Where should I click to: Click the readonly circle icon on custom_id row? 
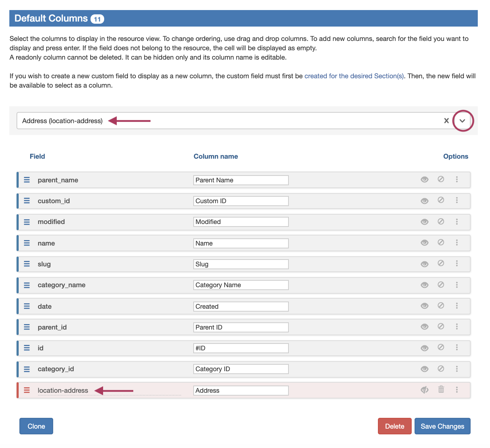[x=441, y=200]
